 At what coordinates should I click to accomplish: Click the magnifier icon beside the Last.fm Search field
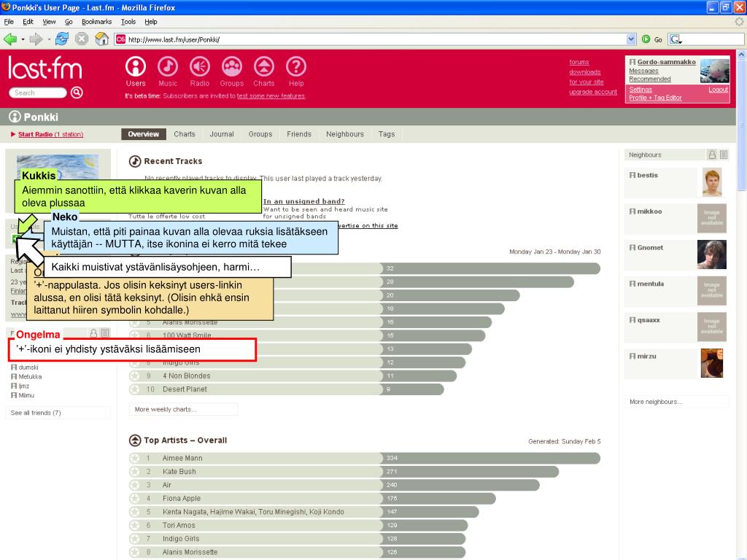77,93
